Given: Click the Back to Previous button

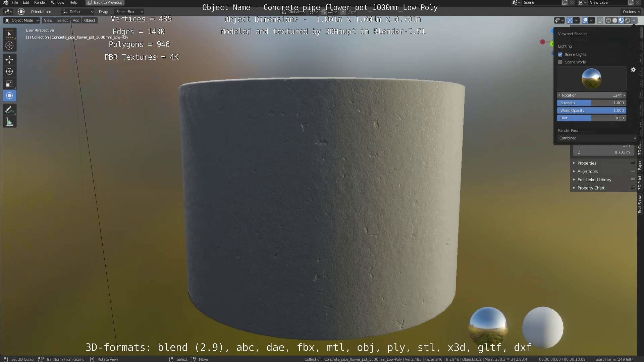Looking at the screenshot, I should 105,2.
